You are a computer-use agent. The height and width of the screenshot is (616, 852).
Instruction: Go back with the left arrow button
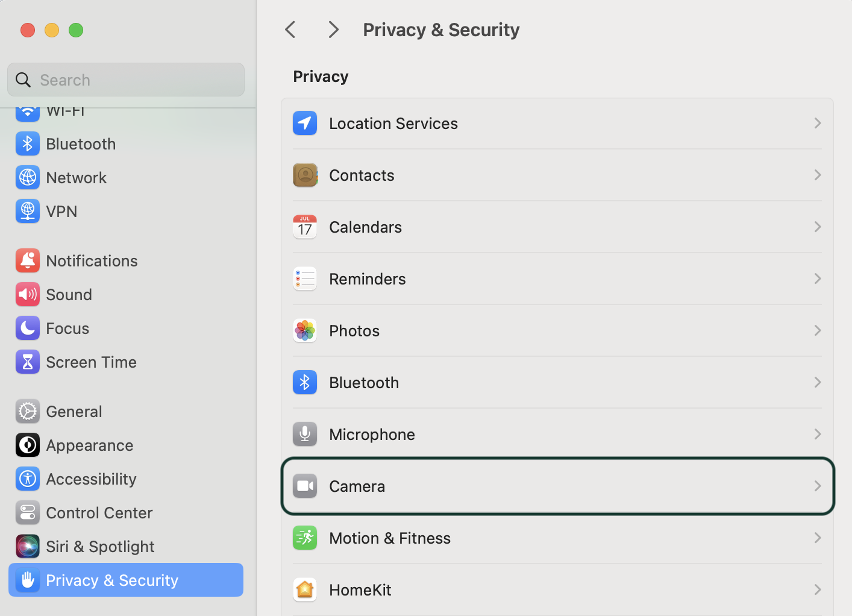pos(290,30)
